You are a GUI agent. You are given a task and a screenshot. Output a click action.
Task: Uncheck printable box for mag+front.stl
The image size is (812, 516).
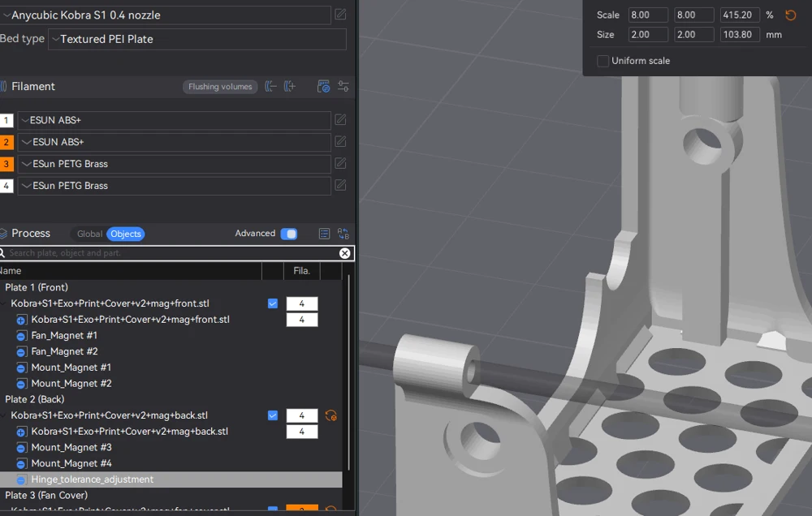(273, 303)
